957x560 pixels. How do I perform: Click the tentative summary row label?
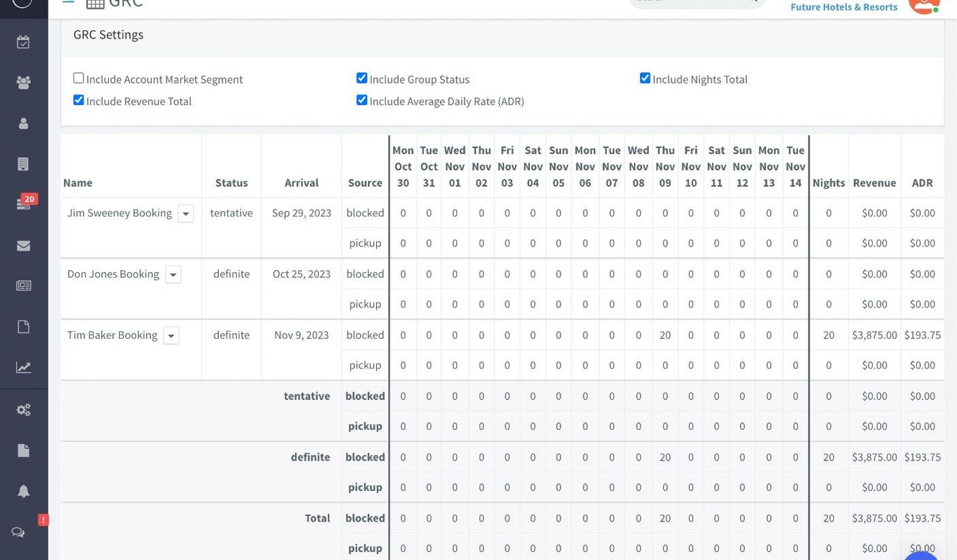coord(307,396)
